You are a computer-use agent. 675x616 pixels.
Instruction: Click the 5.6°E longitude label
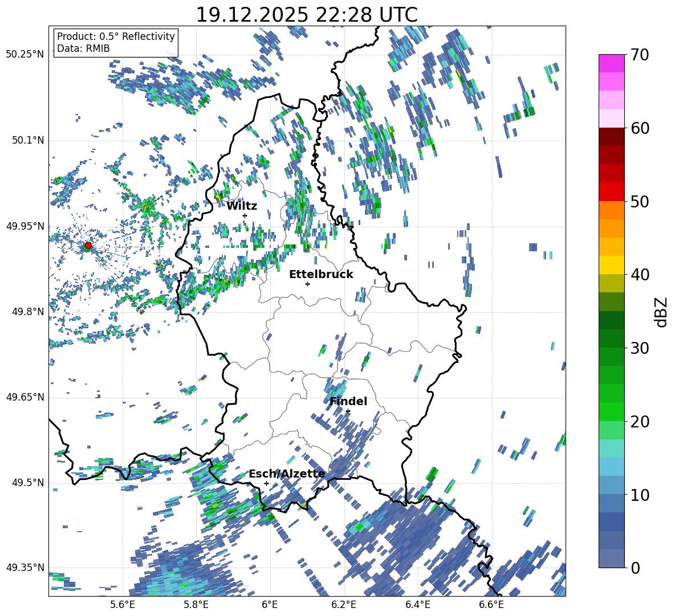point(123,605)
